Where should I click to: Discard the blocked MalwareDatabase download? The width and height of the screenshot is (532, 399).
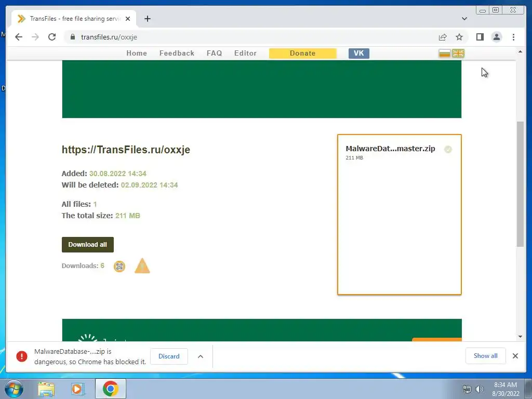(169, 356)
